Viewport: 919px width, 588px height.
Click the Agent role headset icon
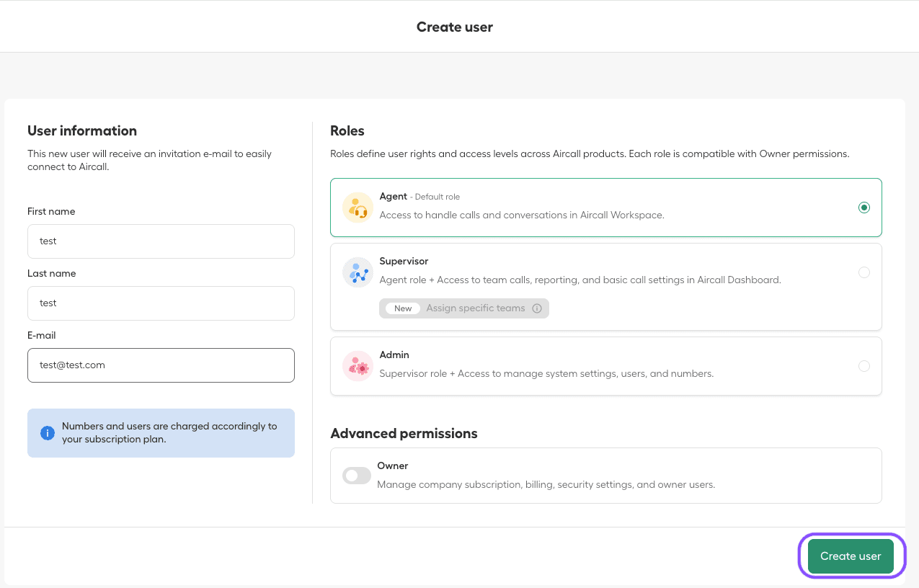[x=358, y=208]
